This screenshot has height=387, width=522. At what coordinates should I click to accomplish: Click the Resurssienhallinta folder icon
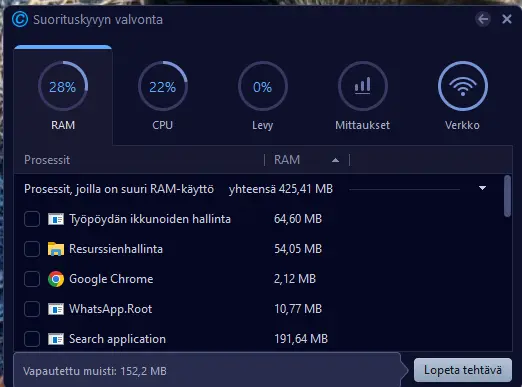[56, 249]
